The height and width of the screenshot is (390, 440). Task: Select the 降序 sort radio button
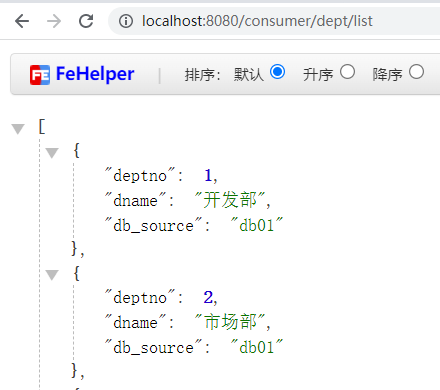click(417, 72)
